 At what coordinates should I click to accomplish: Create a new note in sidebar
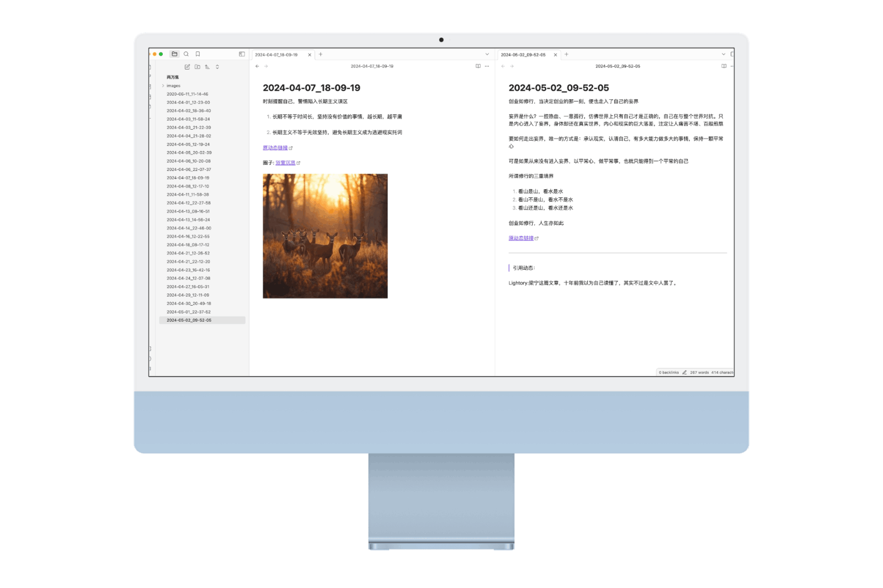187,67
